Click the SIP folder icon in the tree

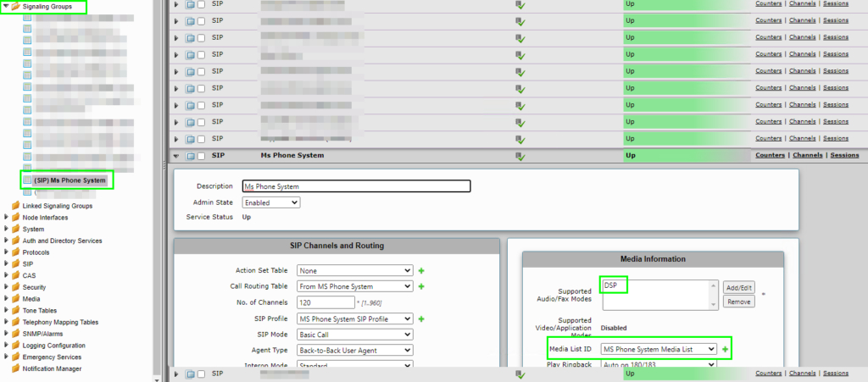coord(15,263)
